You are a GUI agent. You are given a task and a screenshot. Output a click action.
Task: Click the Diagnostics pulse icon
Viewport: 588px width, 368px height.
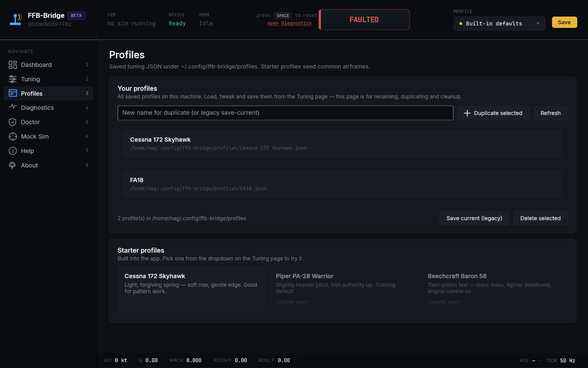[13, 107]
